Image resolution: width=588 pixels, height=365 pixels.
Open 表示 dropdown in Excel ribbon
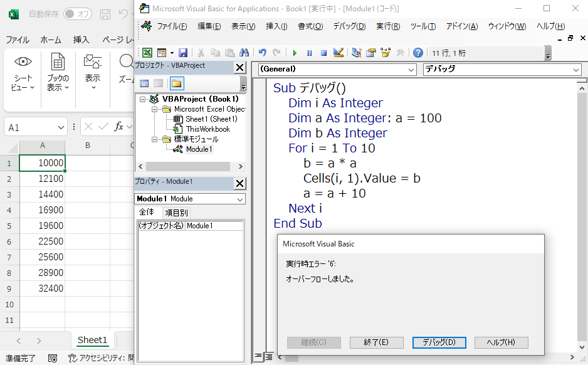tap(93, 72)
